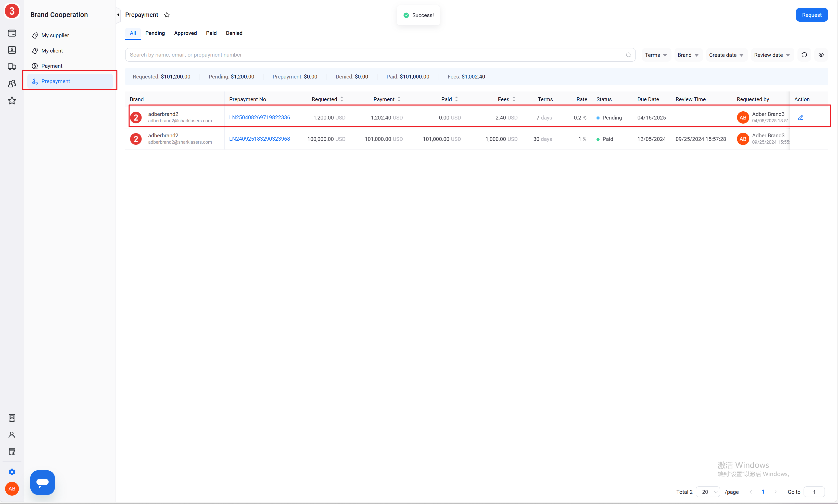
Task: Focus the prepayment search field
Action: point(380,55)
